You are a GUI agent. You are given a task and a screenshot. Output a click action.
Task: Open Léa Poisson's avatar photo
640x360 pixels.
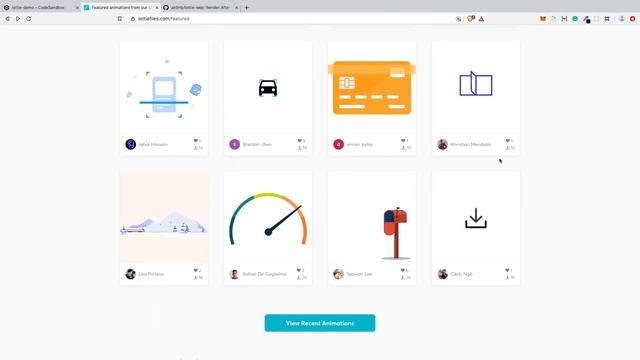click(x=130, y=274)
